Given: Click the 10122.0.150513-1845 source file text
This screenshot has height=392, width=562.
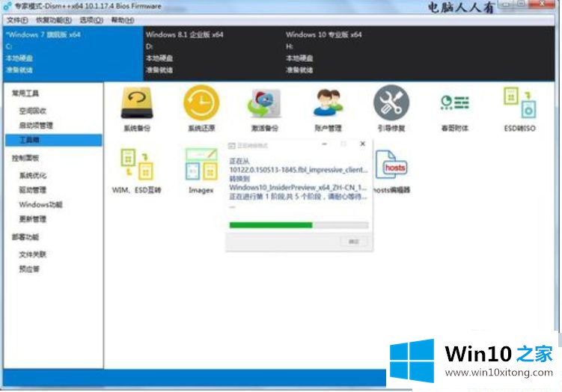Looking at the screenshot, I should 299,170.
